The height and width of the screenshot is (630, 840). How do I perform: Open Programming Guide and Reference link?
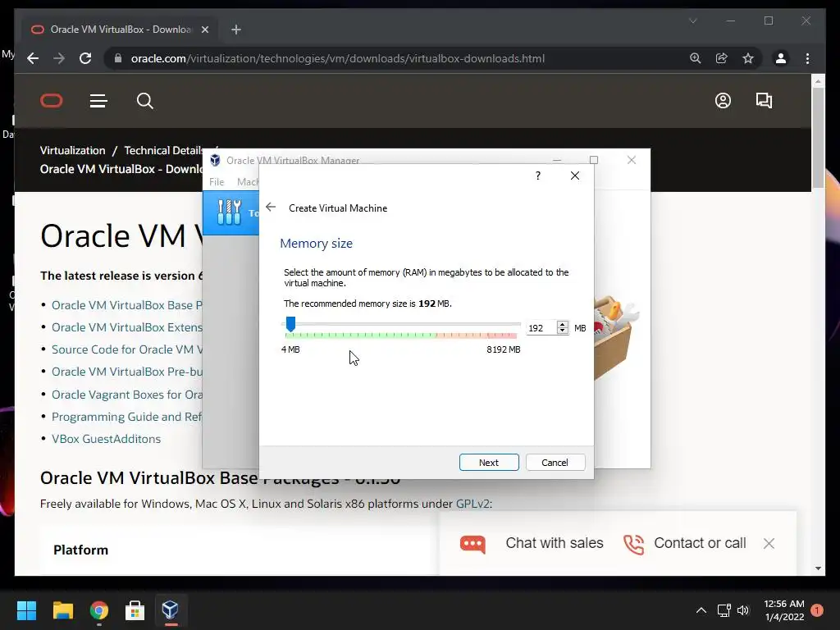127,416
